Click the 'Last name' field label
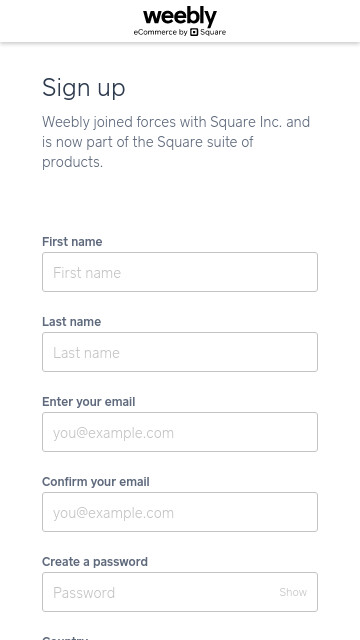This screenshot has width=360, height=640. click(x=71, y=322)
